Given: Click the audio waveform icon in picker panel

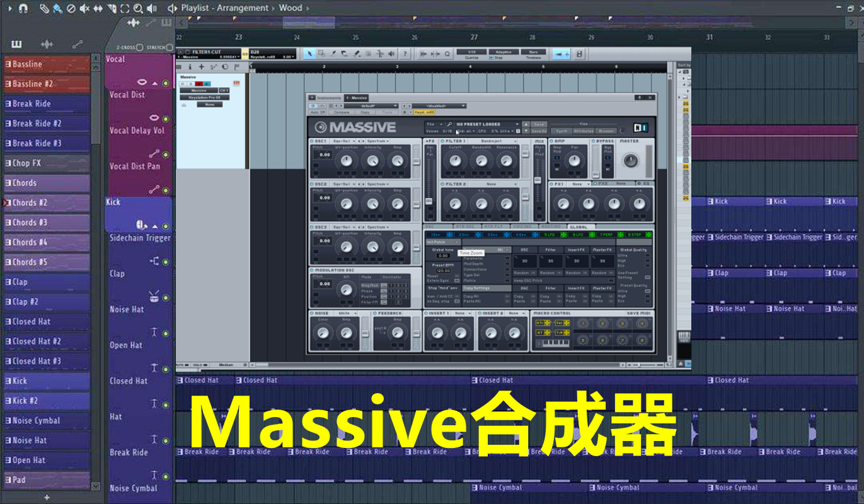Looking at the screenshot, I should pos(47,43).
